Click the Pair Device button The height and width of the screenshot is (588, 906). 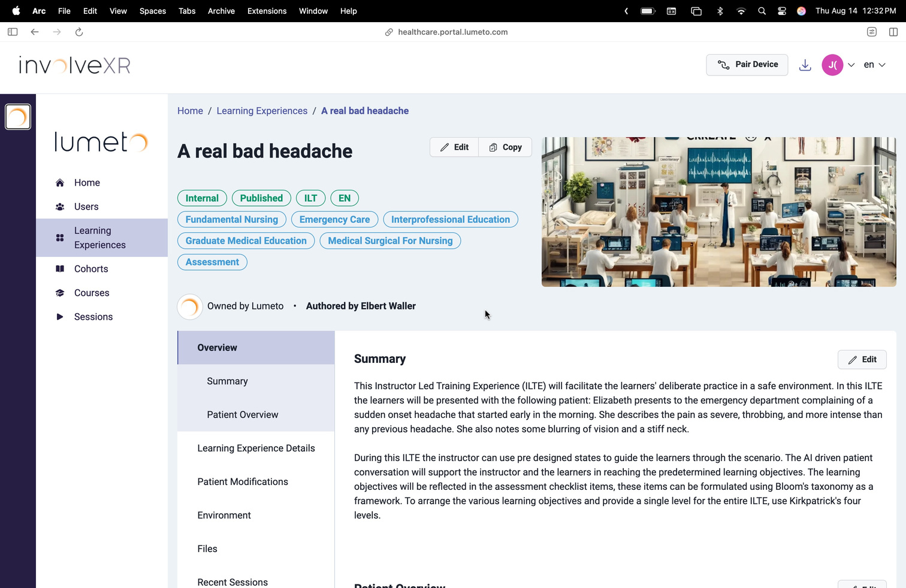click(747, 65)
